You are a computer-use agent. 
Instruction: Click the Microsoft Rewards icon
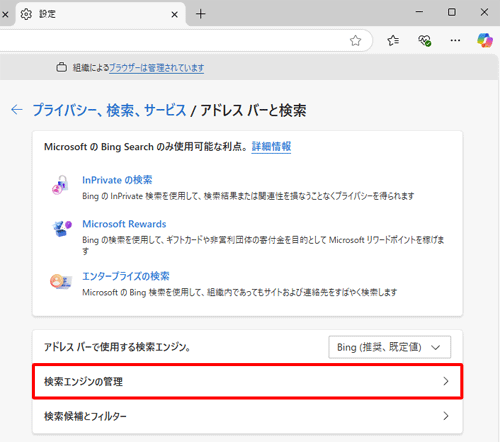[62, 229]
